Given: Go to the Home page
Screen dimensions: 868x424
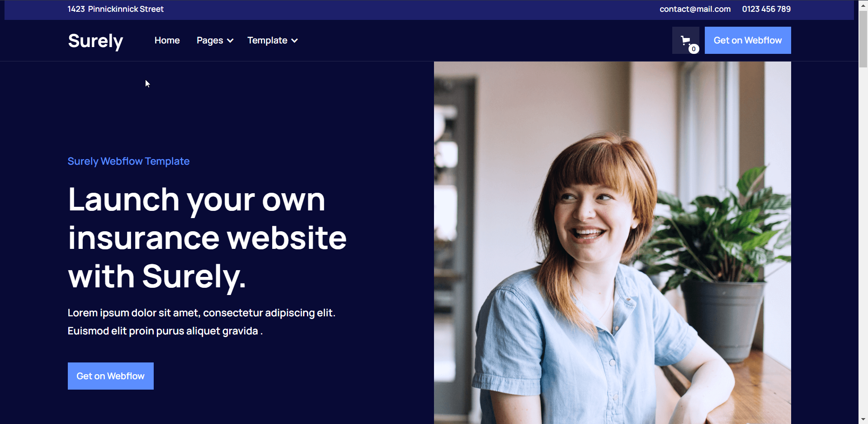Looking at the screenshot, I should tap(167, 40).
